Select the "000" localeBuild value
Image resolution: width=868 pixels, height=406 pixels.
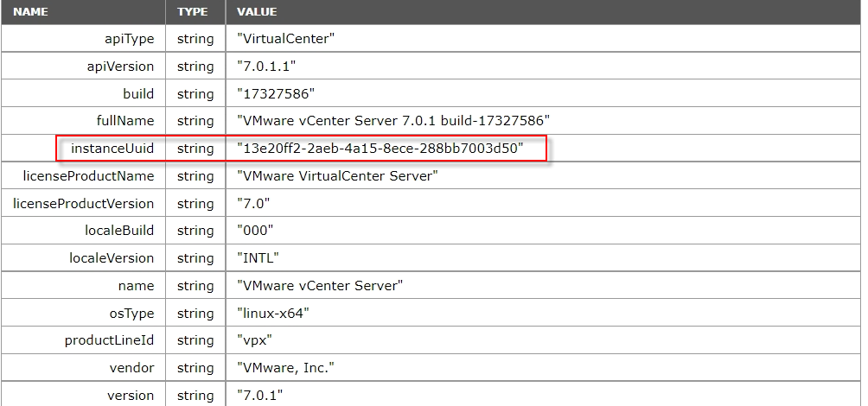click(x=255, y=231)
